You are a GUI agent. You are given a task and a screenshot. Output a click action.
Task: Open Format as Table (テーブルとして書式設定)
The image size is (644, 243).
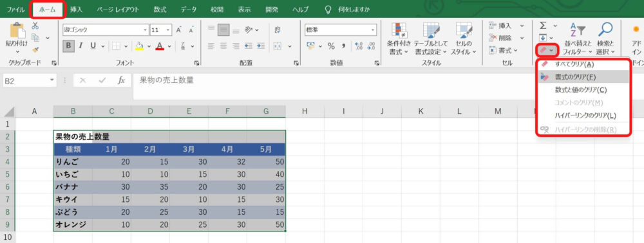point(430,39)
